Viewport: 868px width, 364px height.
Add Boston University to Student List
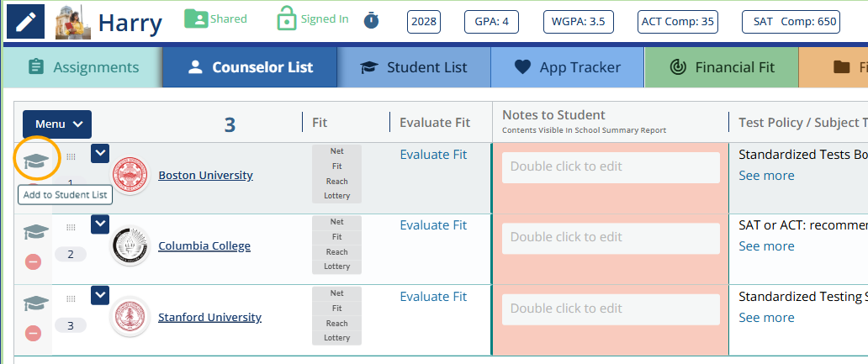(x=36, y=161)
